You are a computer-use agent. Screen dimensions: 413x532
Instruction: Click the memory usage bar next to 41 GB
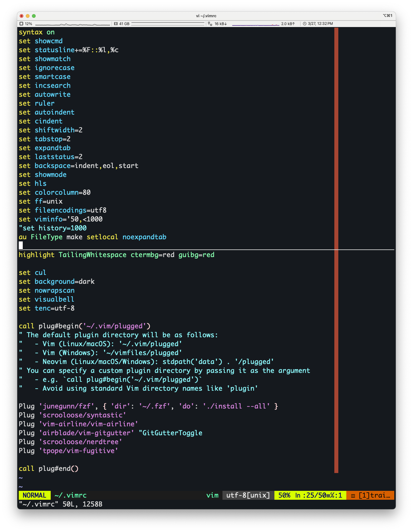168,24
